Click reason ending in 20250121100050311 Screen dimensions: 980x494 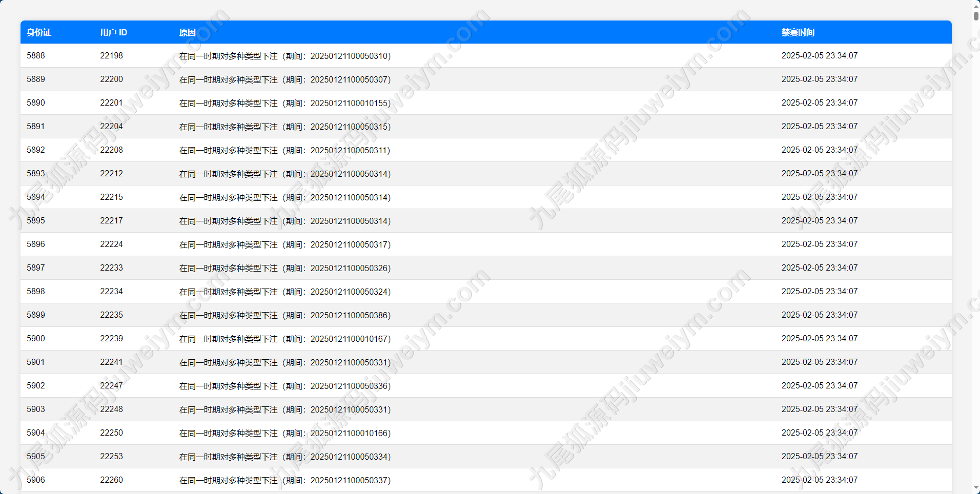pyautogui.click(x=285, y=150)
